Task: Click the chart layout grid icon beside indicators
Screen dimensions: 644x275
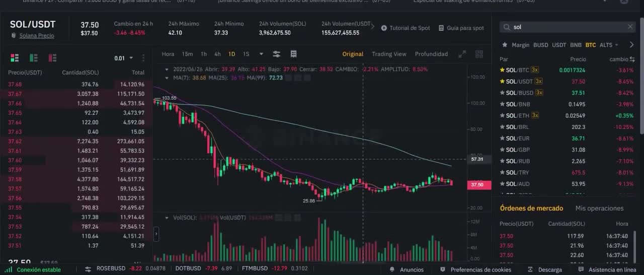Action: [294, 54]
